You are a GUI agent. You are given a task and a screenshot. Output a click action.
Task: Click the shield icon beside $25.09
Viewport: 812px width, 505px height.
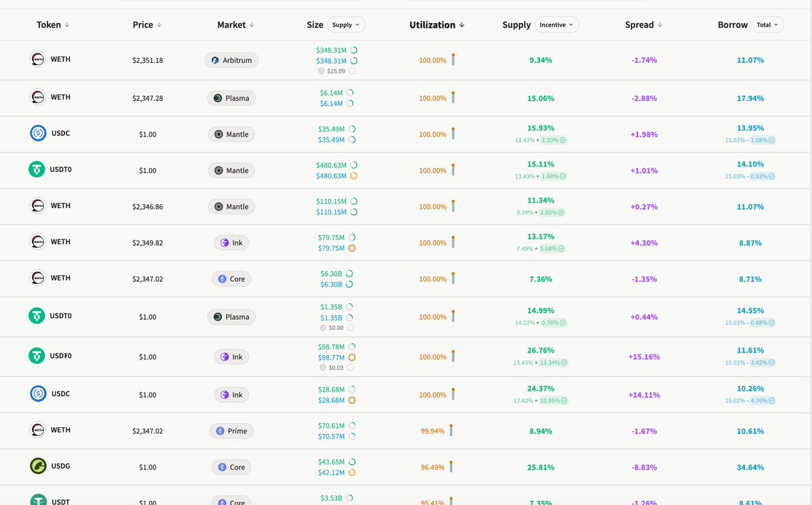click(321, 71)
